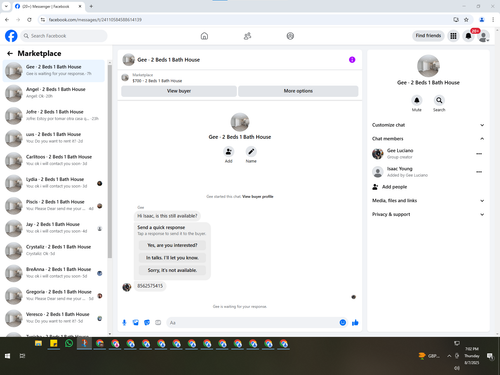The width and height of the screenshot is (500, 375).
Task: Open the Friends icon in top navigation
Action: pyautogui.click(x=247, y=36)
